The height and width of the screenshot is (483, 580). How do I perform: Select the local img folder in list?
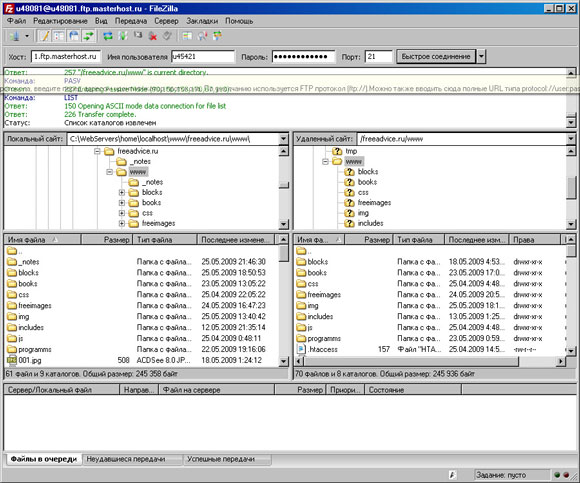click(x=18, y=317)
